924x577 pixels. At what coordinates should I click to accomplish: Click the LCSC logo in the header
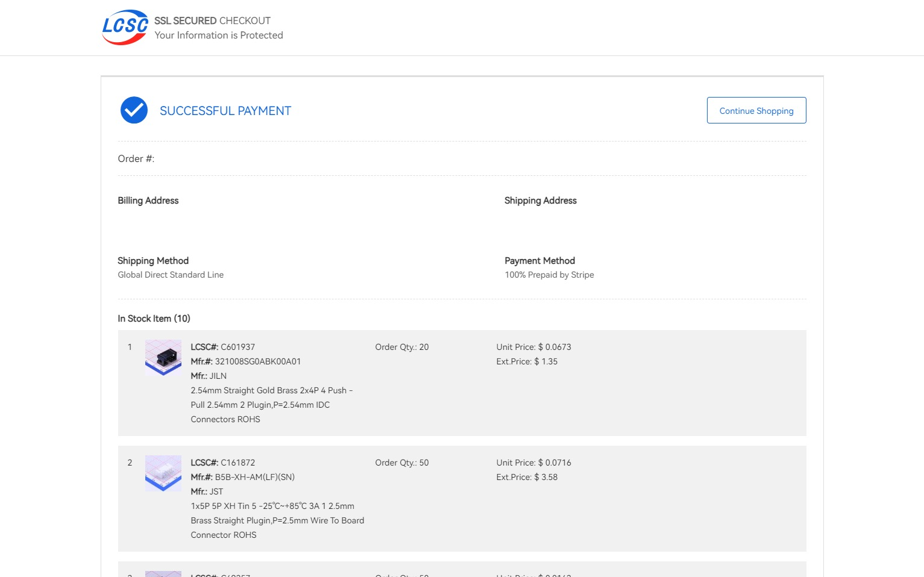click(125, 27)
